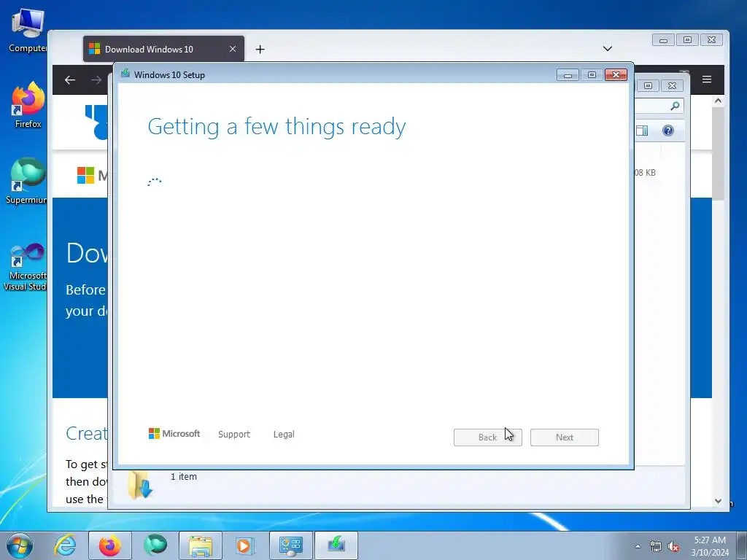Open the Microsoft Visual Studio desktop shortcut
The image size is (747, 560).
click(26, 267)
